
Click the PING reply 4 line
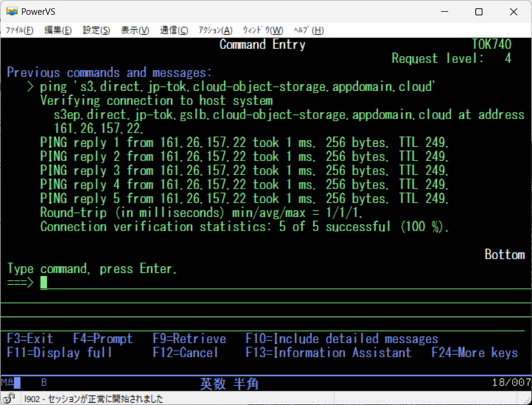point(244,185)
